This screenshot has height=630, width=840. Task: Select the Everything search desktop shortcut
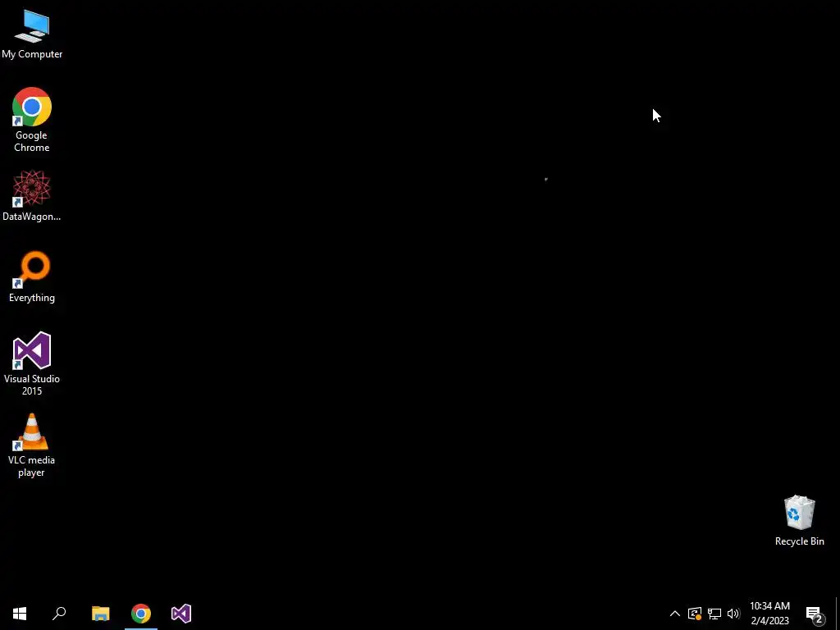(x=32, y=276)
